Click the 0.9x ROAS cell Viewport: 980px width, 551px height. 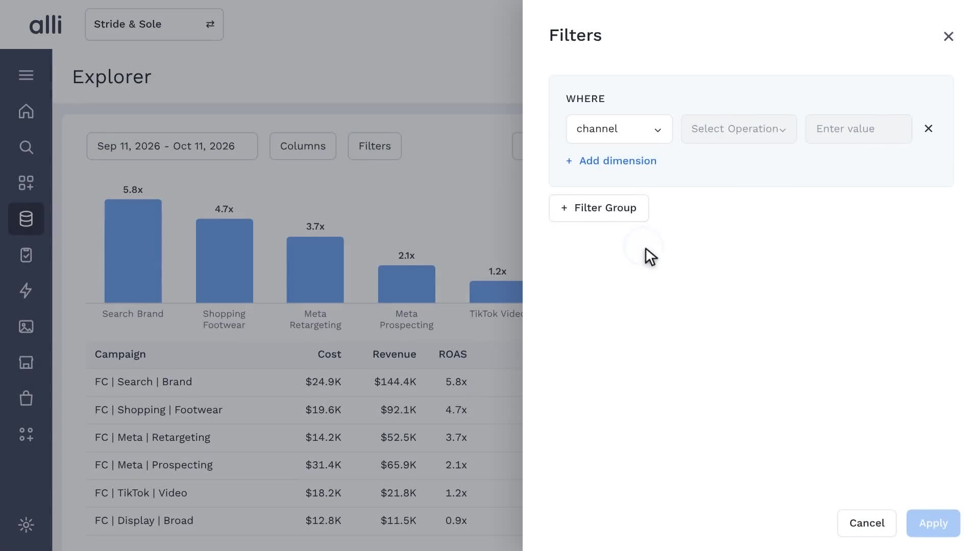[x=456, y=521]
